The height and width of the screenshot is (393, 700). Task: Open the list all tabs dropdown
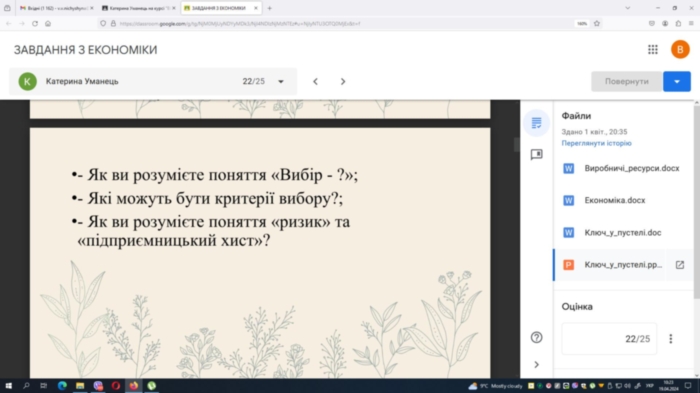628,8
